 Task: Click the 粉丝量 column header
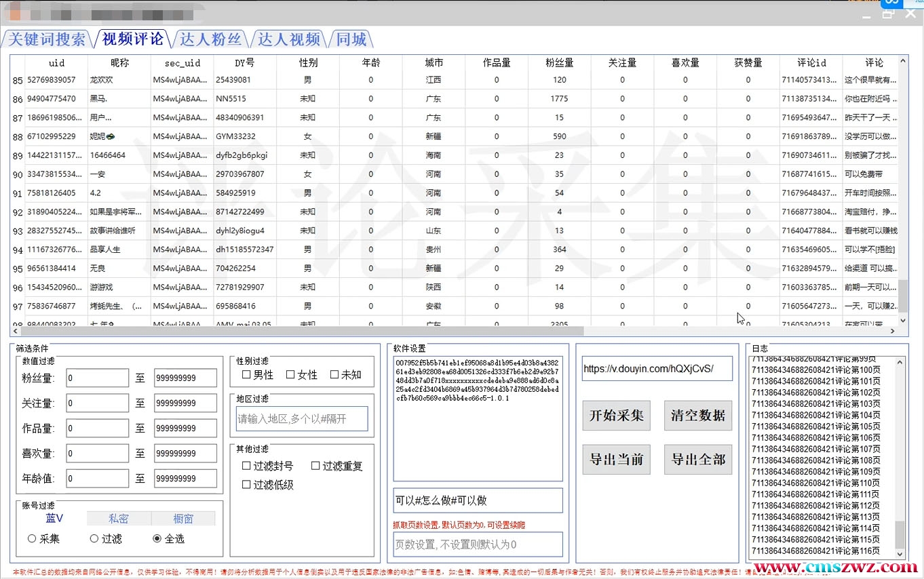pyautogui.click(x=559, y=62)
